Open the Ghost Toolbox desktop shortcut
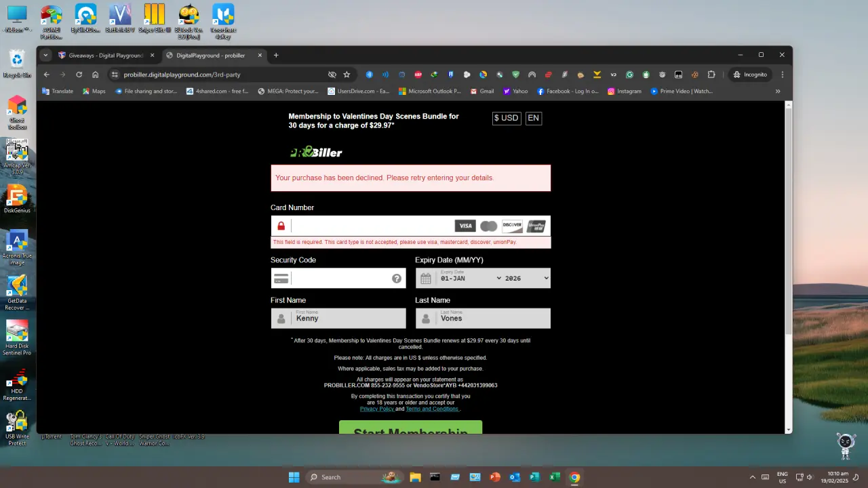 click(17, 113)
